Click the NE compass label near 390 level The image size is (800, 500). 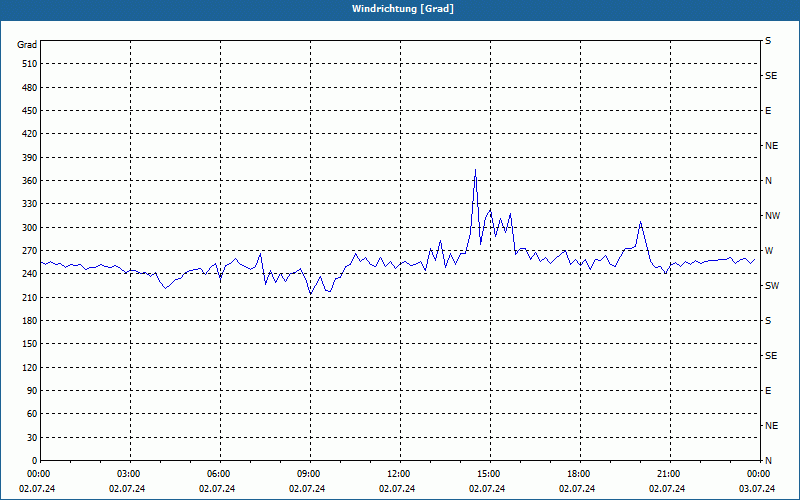(771, 146)
